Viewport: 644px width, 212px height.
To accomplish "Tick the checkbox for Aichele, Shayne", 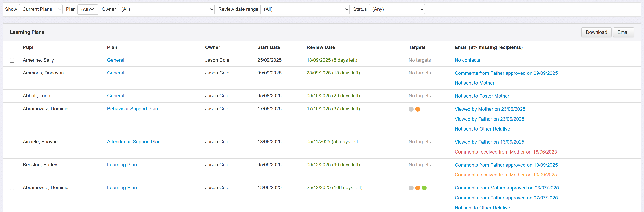I will [x=12, y=142].
